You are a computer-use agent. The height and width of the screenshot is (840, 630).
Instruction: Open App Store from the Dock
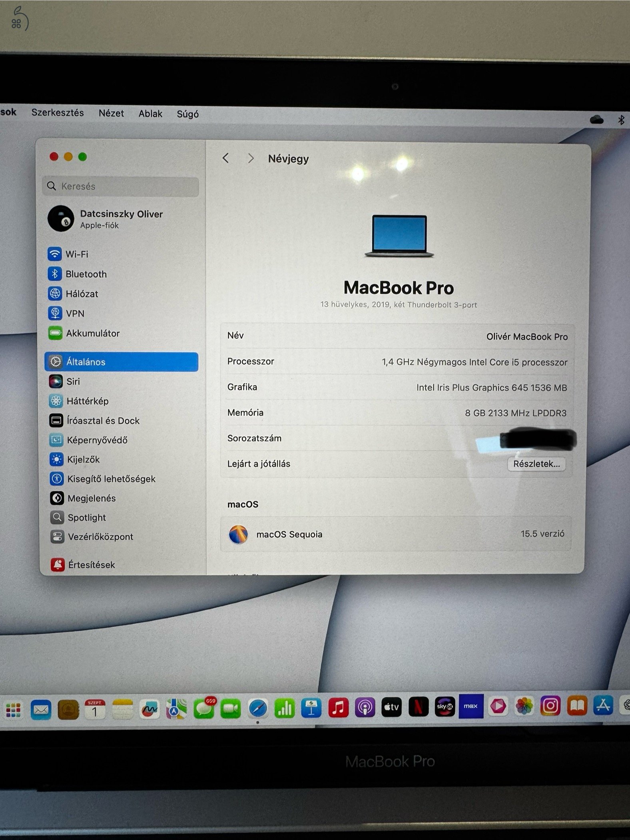[x=603, y=705]
